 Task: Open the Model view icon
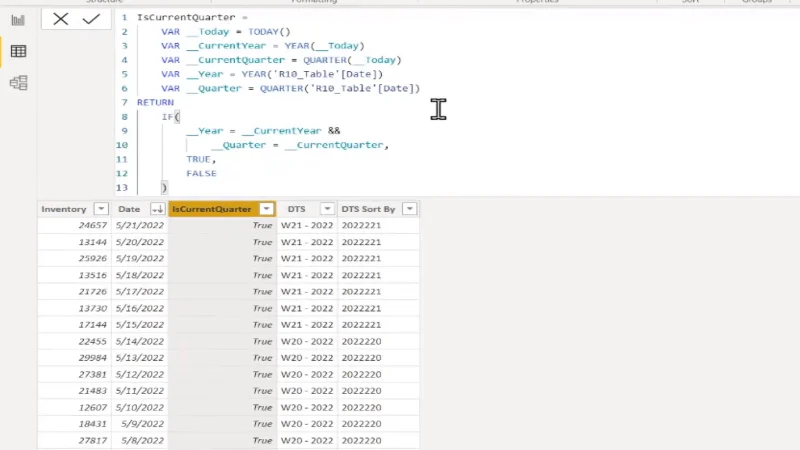coord(18,83)
